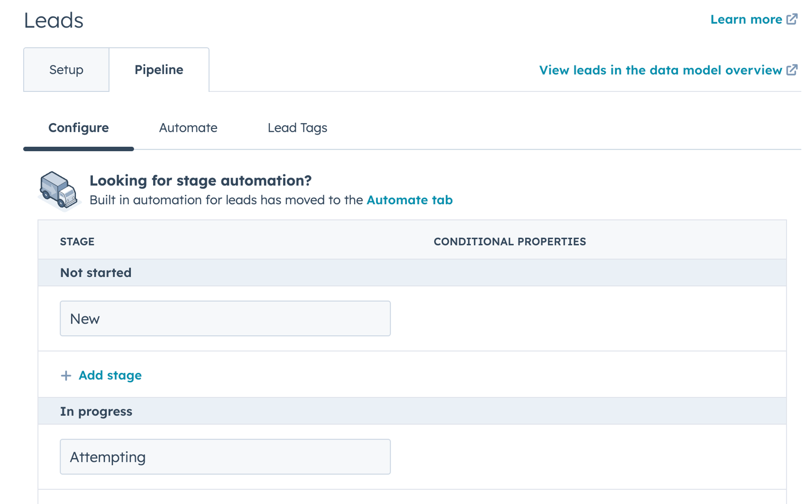This screenshot has height=504, width=812.
Task: Click the Learn more link
Action: tap(747, 19)
